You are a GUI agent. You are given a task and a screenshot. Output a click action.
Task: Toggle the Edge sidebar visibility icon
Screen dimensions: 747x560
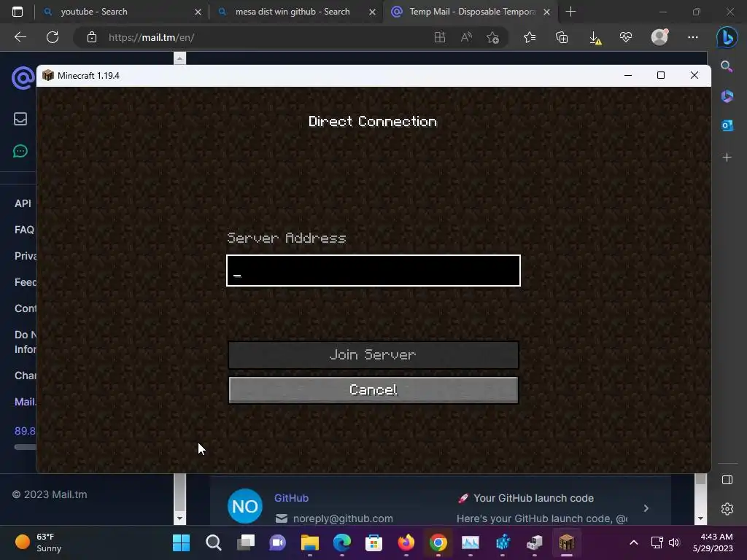(727, 480)
